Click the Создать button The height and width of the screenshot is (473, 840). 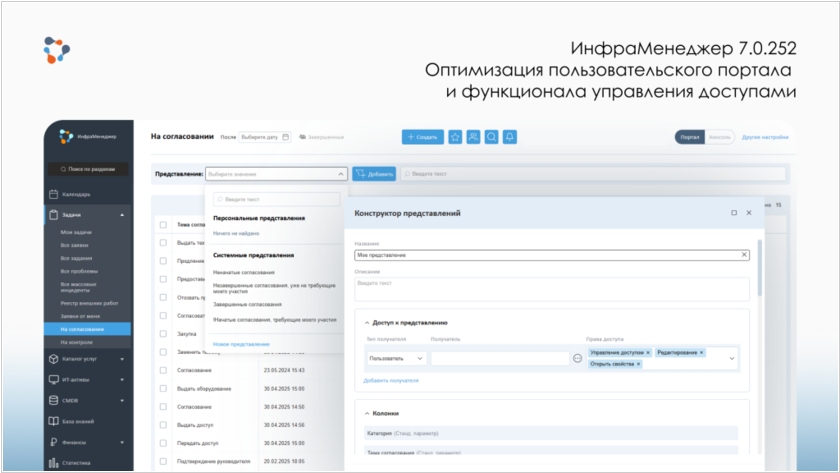[x=423, y=137]
